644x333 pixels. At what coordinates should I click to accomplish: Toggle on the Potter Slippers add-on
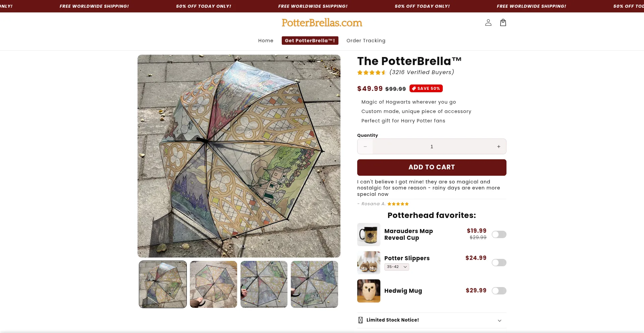point(499,263)
